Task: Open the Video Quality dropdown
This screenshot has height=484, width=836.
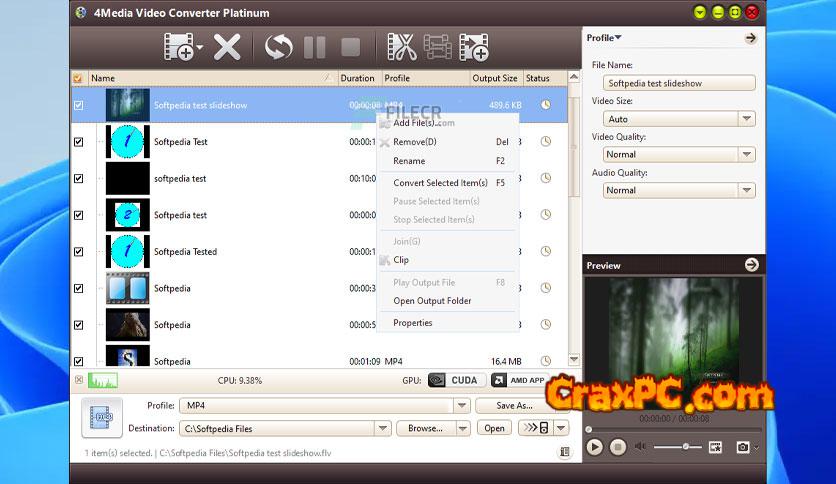Action: point(746,155)
